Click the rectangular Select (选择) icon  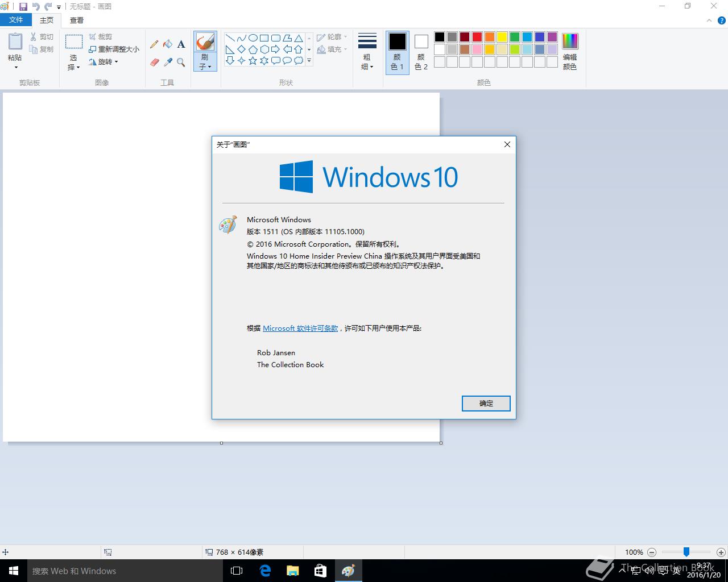click(x=74, y=42)
